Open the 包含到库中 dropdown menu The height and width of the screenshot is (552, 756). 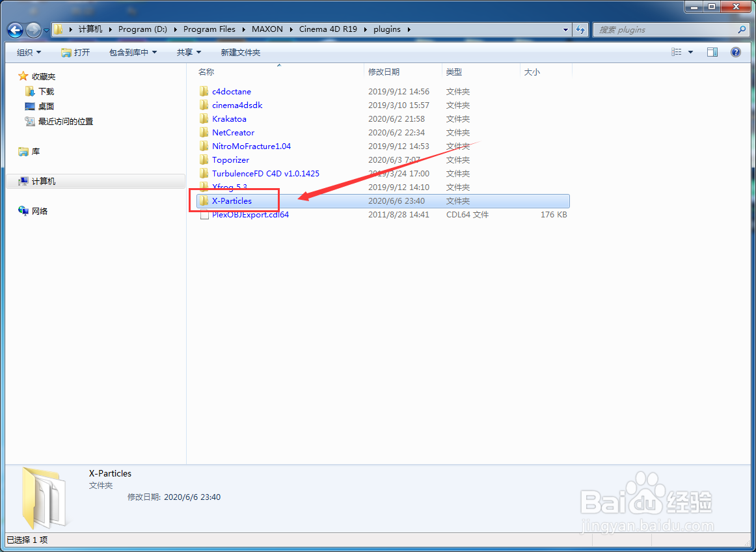tap(133, 52)
